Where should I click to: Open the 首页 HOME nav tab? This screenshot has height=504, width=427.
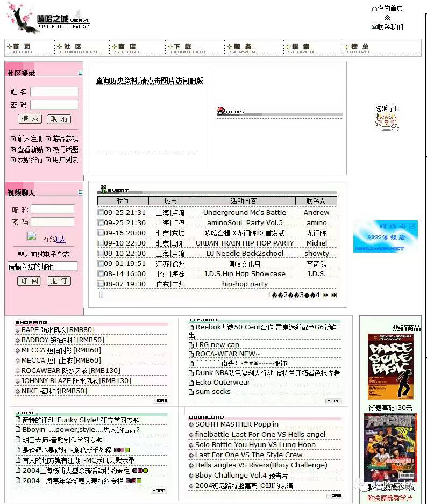(x=22, y=48)
